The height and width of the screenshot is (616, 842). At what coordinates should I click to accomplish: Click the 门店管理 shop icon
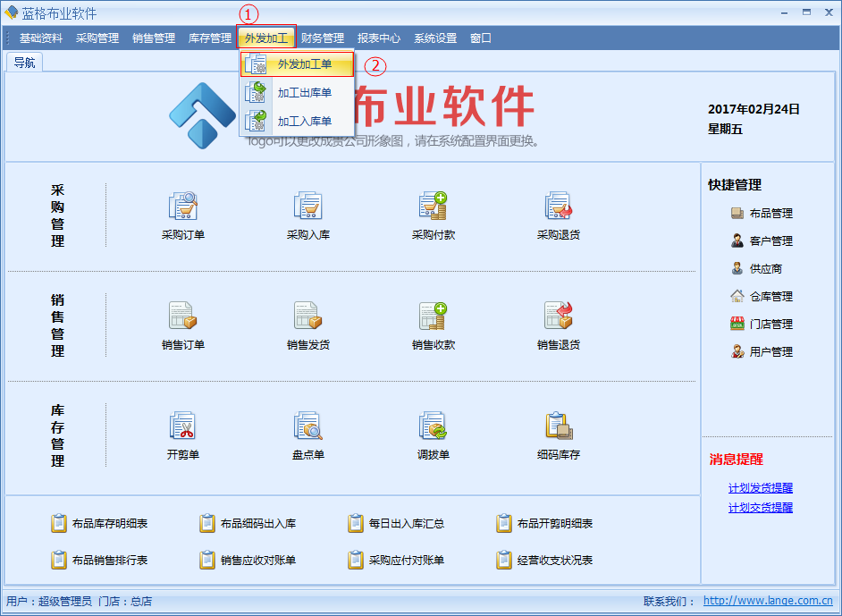(x=737, y=324)
